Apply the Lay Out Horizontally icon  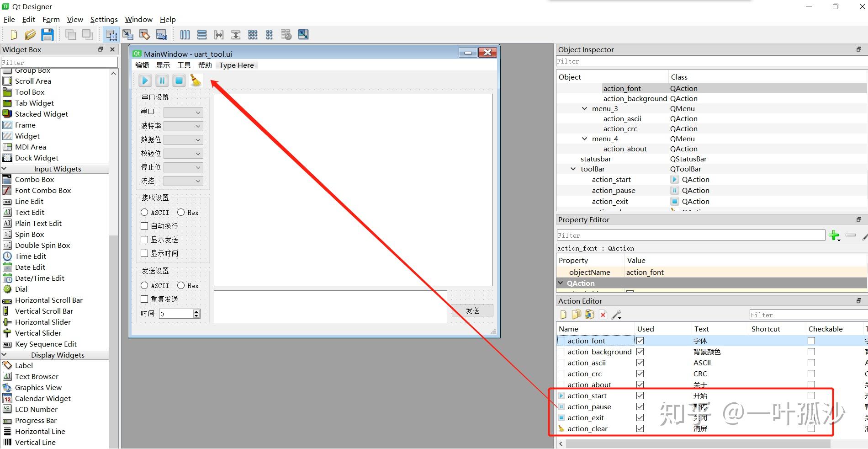185,35
